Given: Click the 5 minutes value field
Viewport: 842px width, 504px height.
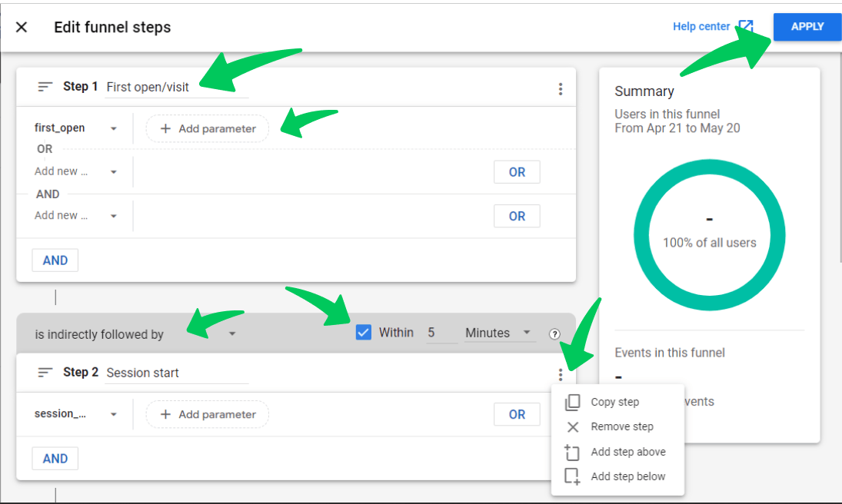Looking at the screenshot, I should tap(441, 333).
